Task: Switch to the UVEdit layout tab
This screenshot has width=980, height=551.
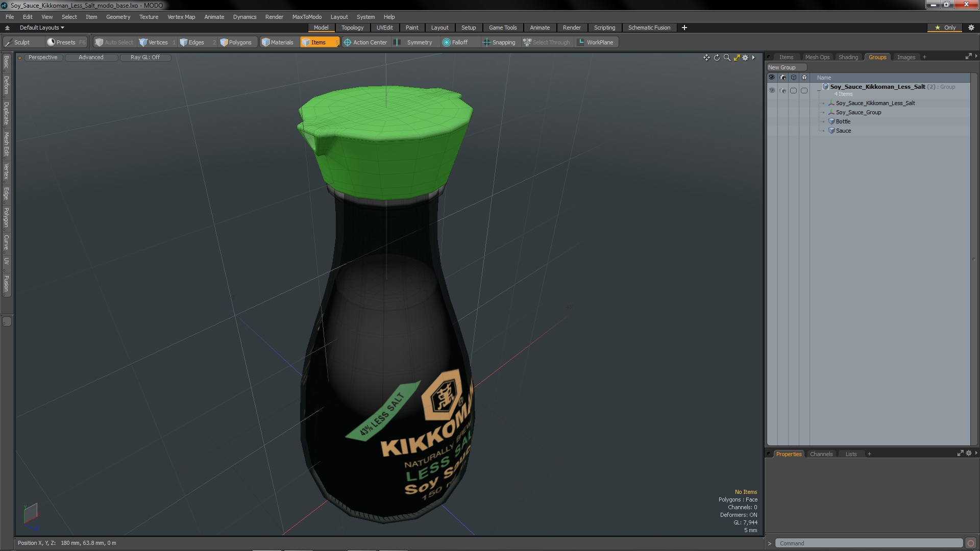Action: pos(384,28)
